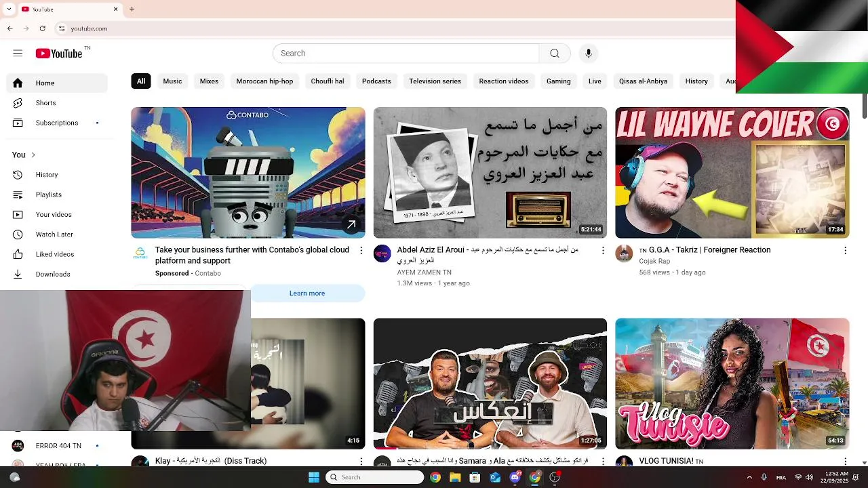This screenshot has width=868, height=488.
Task: Select the Television series chip
Action: (435, 81)
